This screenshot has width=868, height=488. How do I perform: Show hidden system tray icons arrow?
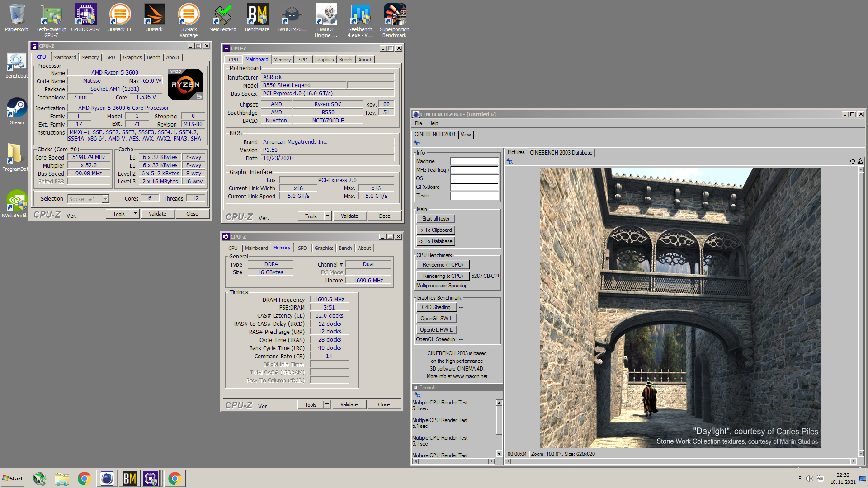pos(800,478)
